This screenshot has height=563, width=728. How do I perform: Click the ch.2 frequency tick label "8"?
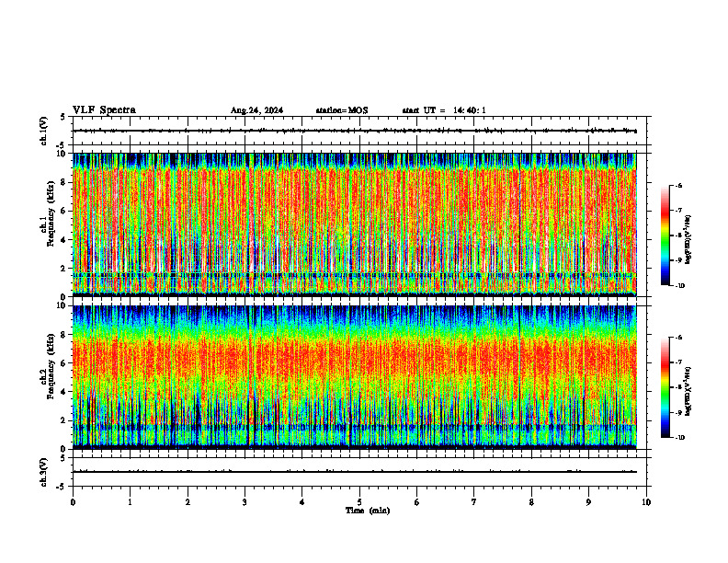63,335
